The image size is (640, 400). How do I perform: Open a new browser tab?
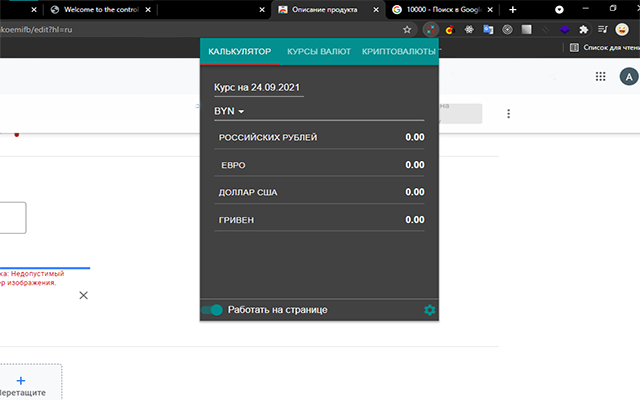coord(513,9)
